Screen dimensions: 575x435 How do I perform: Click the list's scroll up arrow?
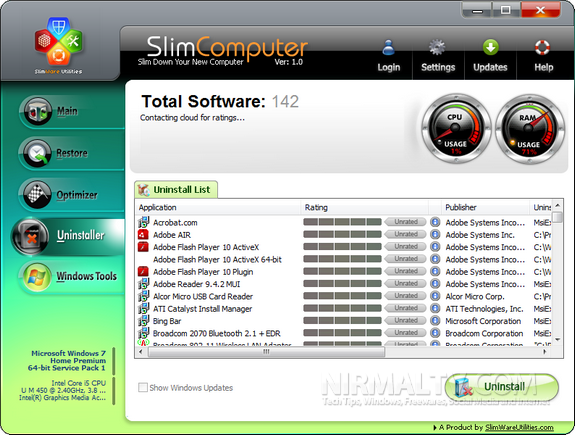click(x=557, y=205)
